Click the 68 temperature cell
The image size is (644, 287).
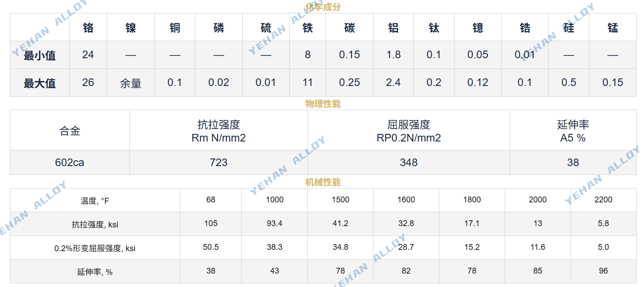211,200
